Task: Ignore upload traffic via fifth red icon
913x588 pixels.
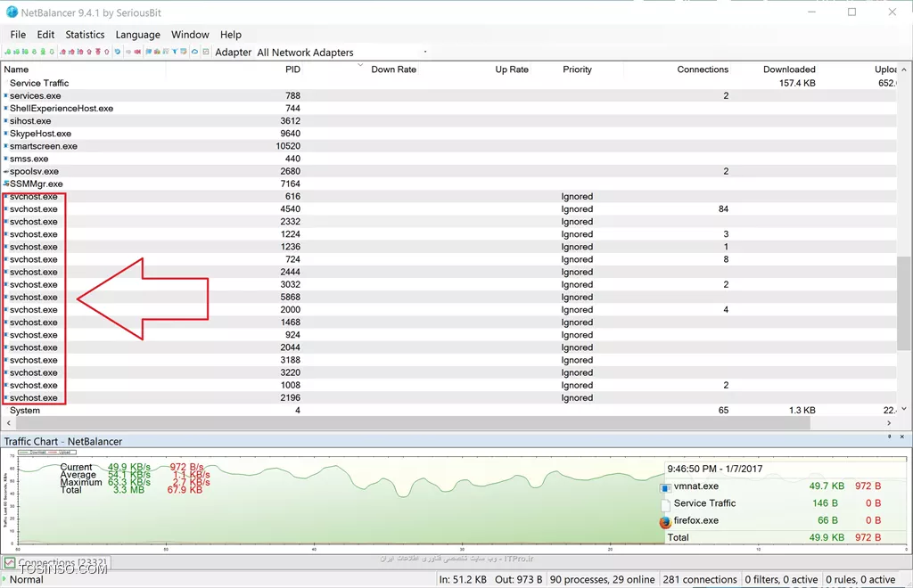Action: tap(98, 52)
